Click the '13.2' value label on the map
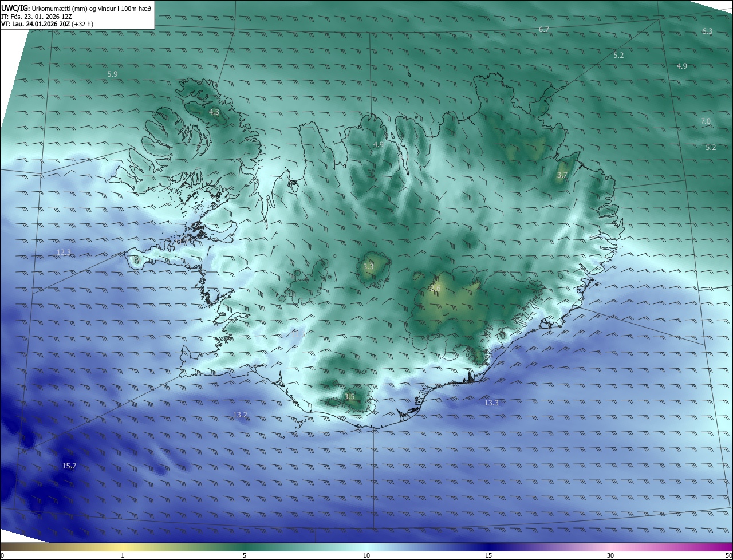 [x=241, y=415]
